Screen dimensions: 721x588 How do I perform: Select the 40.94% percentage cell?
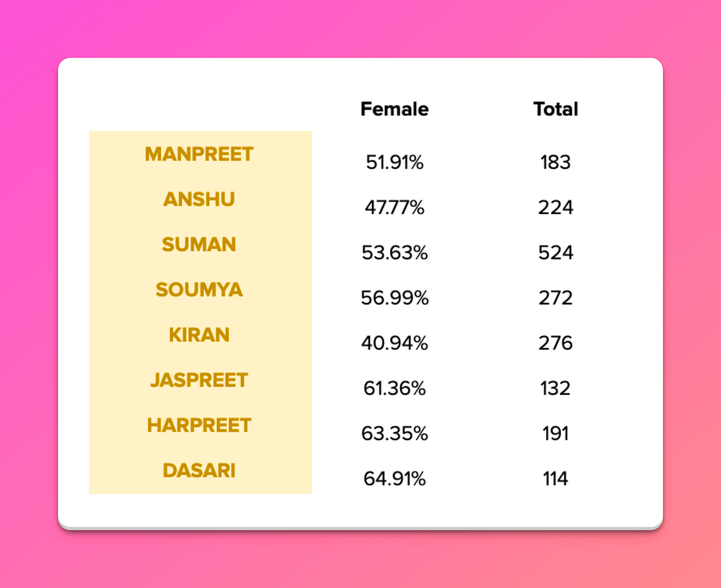pyautogui.click(x=395, y=343)
